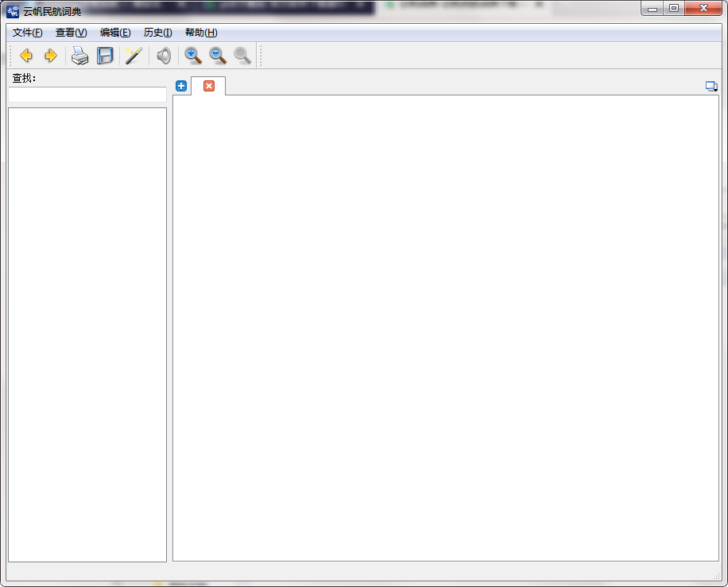The width and height of the screenshot is (728, 587).
Task: Open the 编辑(E) menu
Action: click(115, 33)
